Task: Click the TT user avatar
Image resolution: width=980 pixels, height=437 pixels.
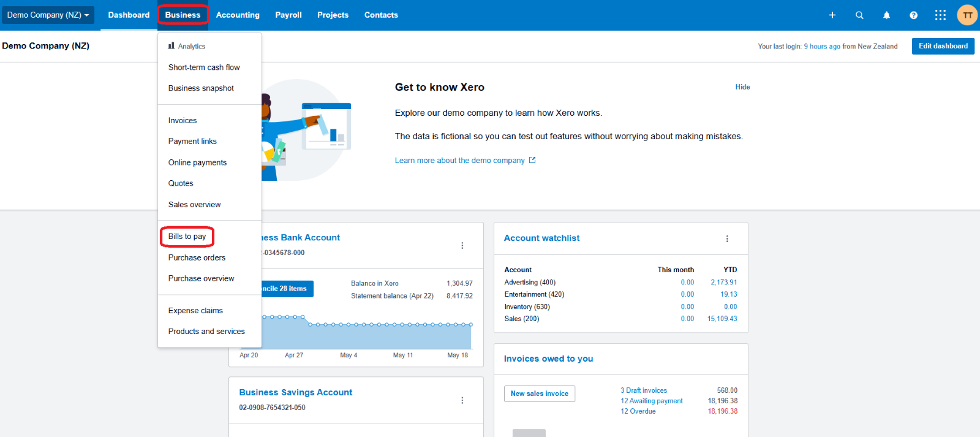Action: pyautogui.click(x=967, y=15)
